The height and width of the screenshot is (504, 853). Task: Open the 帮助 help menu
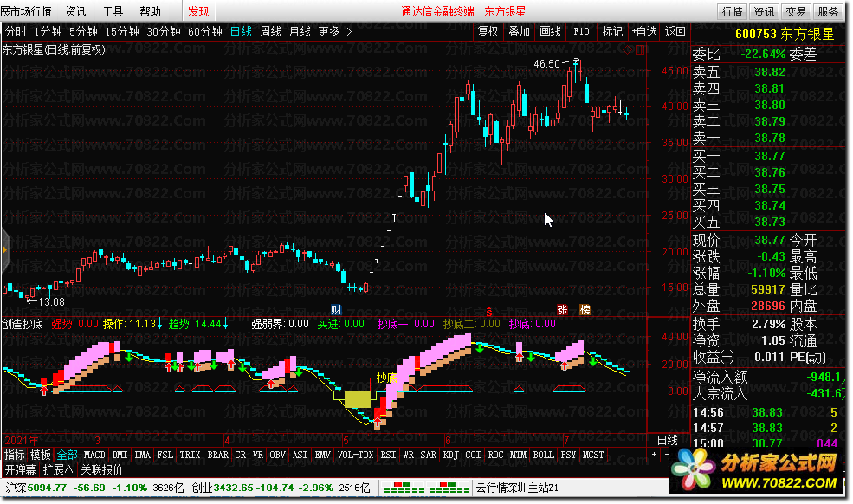(150, 11)
